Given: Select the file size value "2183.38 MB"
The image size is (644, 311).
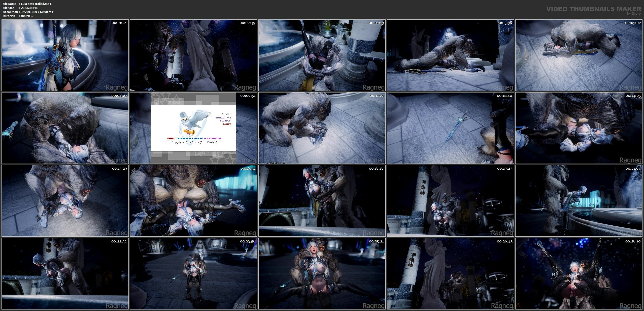Looking at the screenshot, I should (29, 8).
